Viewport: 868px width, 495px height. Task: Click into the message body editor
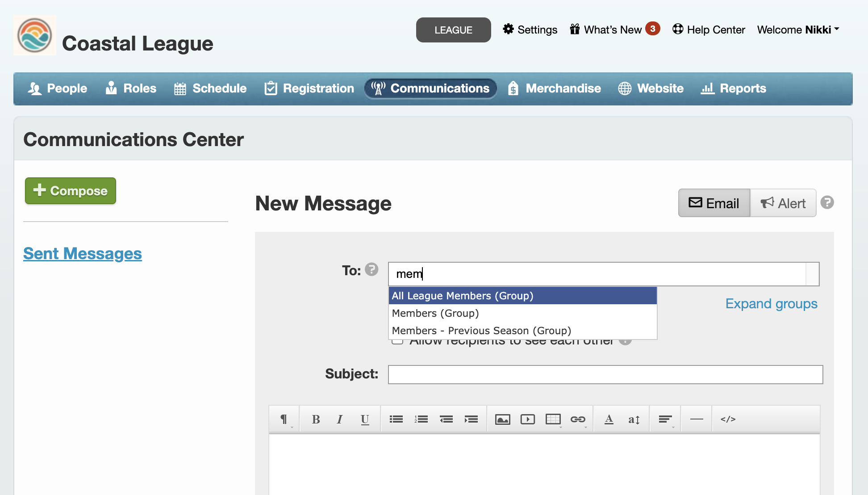(544, 465)
